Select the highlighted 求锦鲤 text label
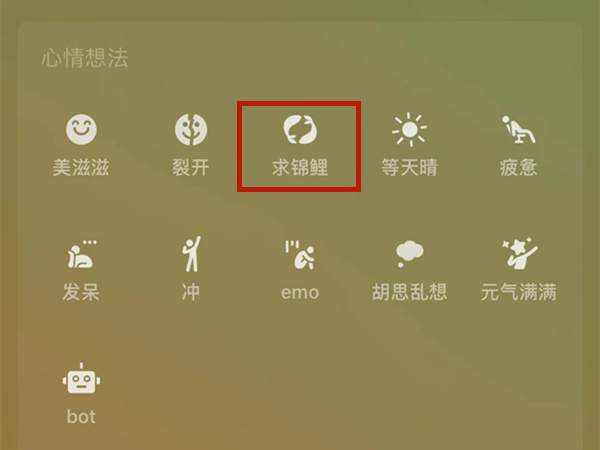 click(300, 168)
